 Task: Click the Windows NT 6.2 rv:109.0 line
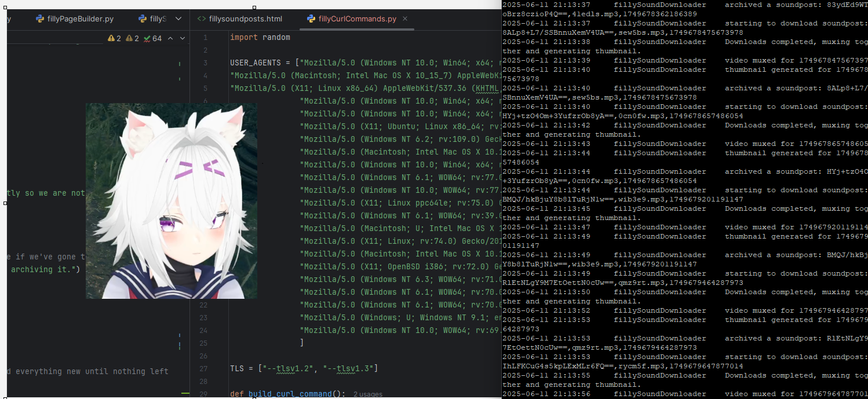click(401, 139)
